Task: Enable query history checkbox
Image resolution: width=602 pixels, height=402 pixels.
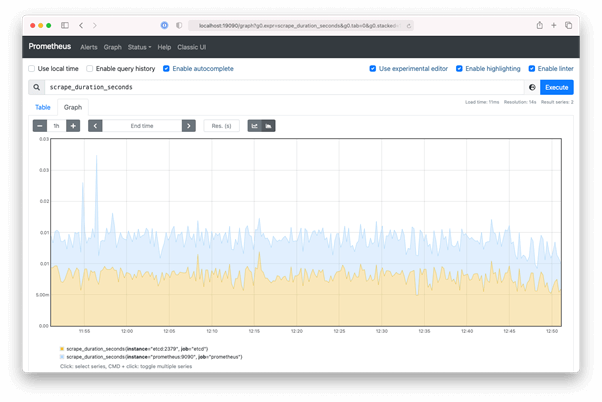Action: (89, 69)
